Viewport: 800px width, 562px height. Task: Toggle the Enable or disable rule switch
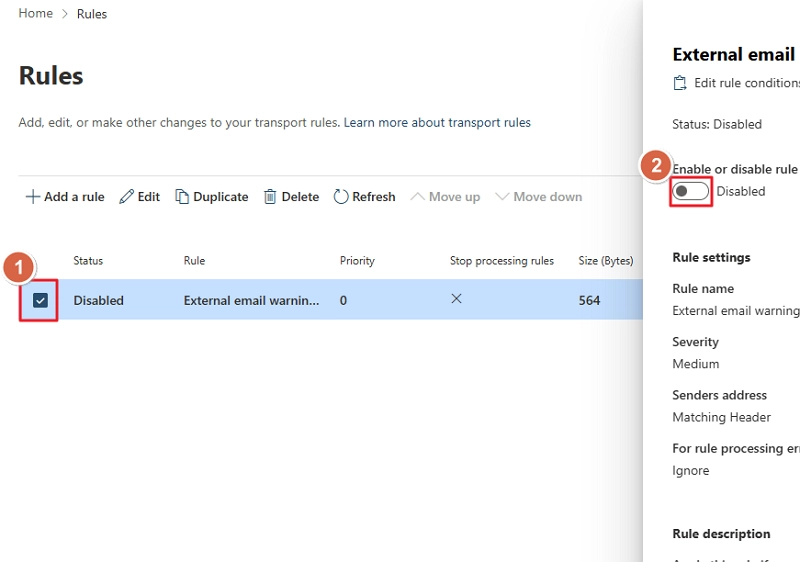tap(691, 191)
